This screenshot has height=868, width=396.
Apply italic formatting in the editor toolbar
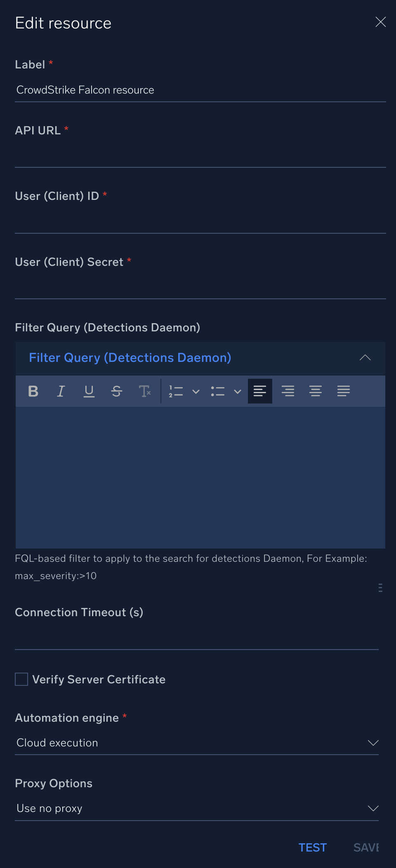pos(61,391)
